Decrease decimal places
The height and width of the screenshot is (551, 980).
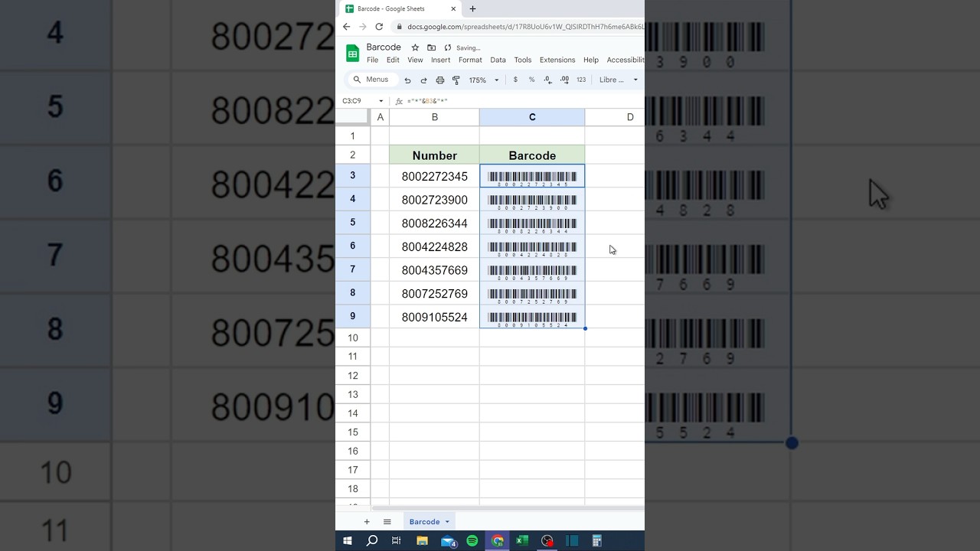tap(547, 80)
